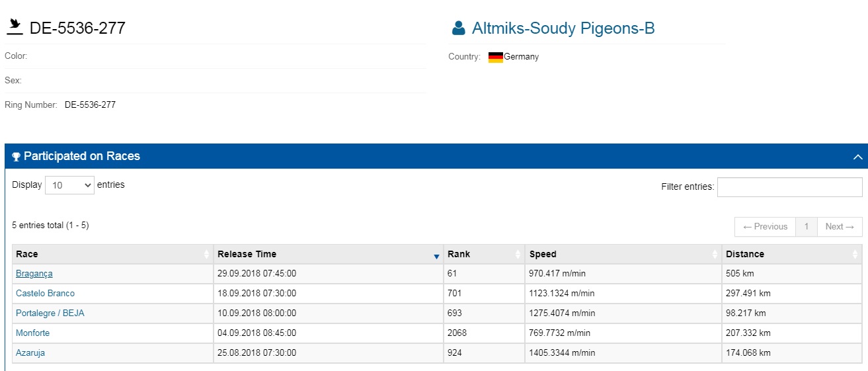Click the pigeon icon beside DE-5536-277
868x371 pixels.
coord(15,26)
